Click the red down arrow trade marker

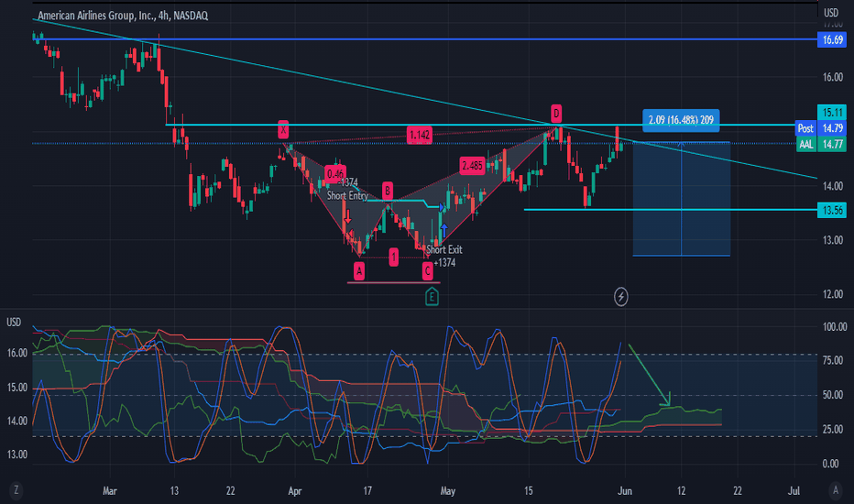tap(347, 217)
